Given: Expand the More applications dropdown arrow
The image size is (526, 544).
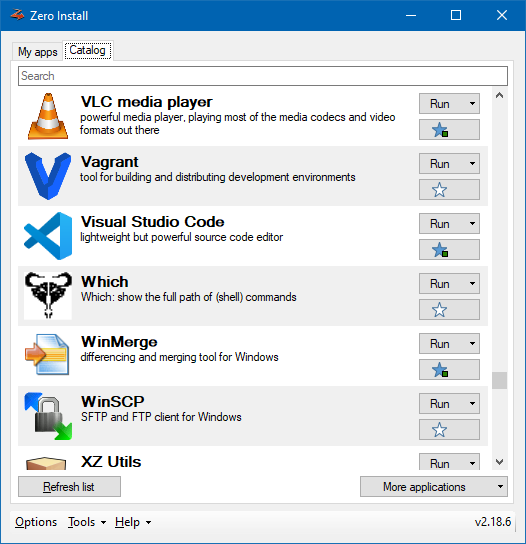Looking at the screenshot, I should tap(500, 486).
